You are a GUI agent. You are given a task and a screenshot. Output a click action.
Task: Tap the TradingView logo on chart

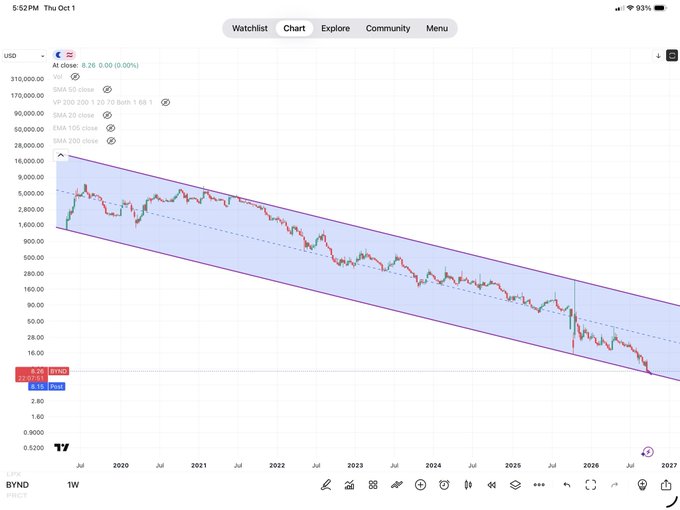pyautogui.click(x=62, y=447)
